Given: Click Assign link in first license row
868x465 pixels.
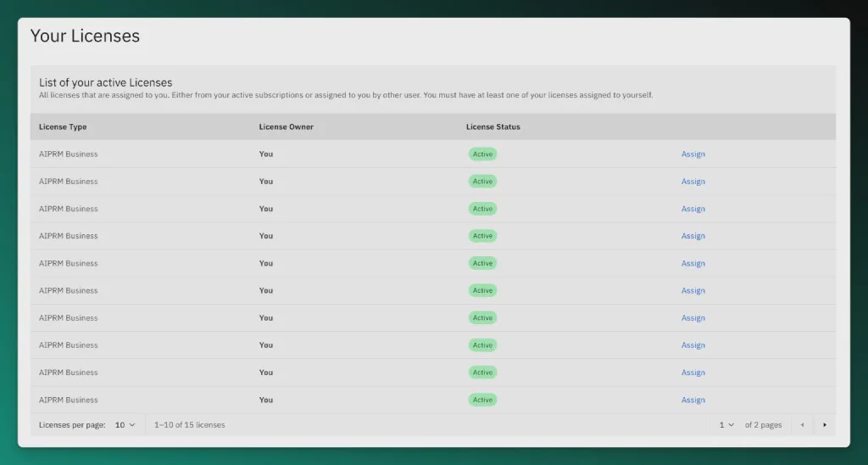Looking at the screenshot, I should (693, 154).
